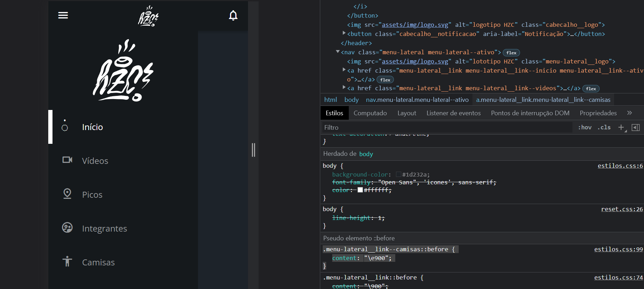The height and width of the screenshot is (289, 644).
Task: Click the closing </header> tag
Action: click(x=356, y=43)
